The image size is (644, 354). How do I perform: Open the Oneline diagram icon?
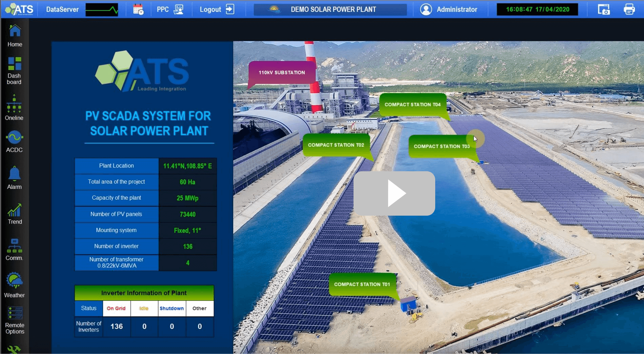point(14,107)
